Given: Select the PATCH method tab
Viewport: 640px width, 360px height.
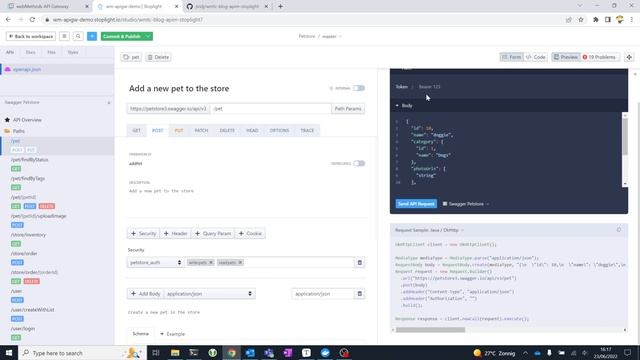Looking at the screenshot, I should coord(201,130).
